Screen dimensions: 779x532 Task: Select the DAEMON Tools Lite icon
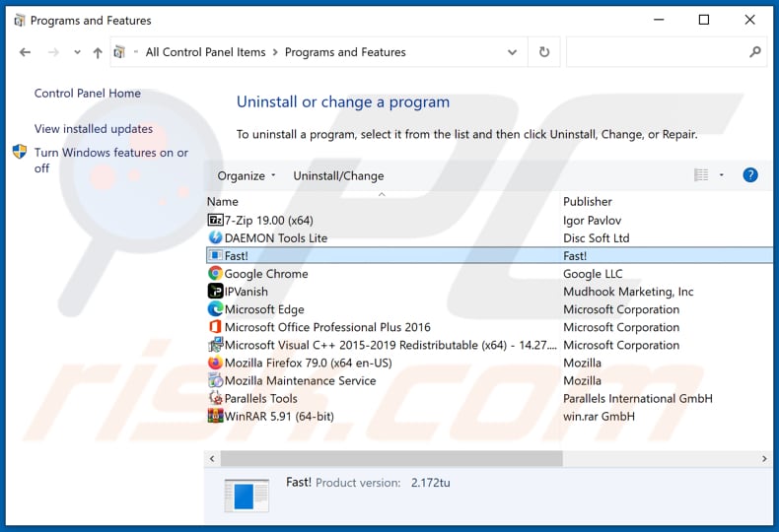216,238
